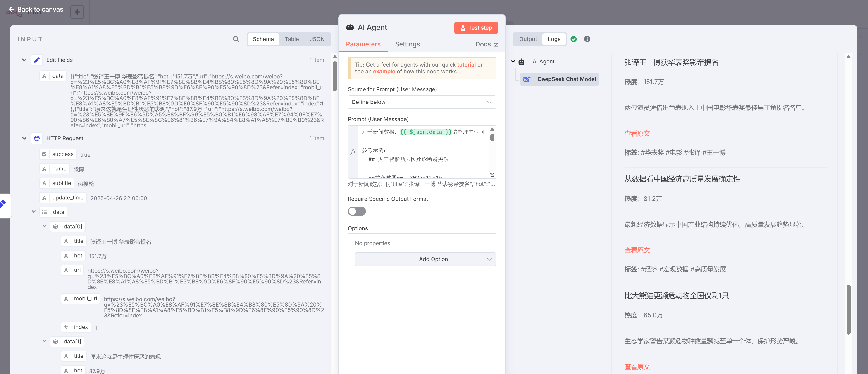Click the fx expression icon in the prompt field
The width and height of the screenshot is (868, 374).
[x=353, y=152]
